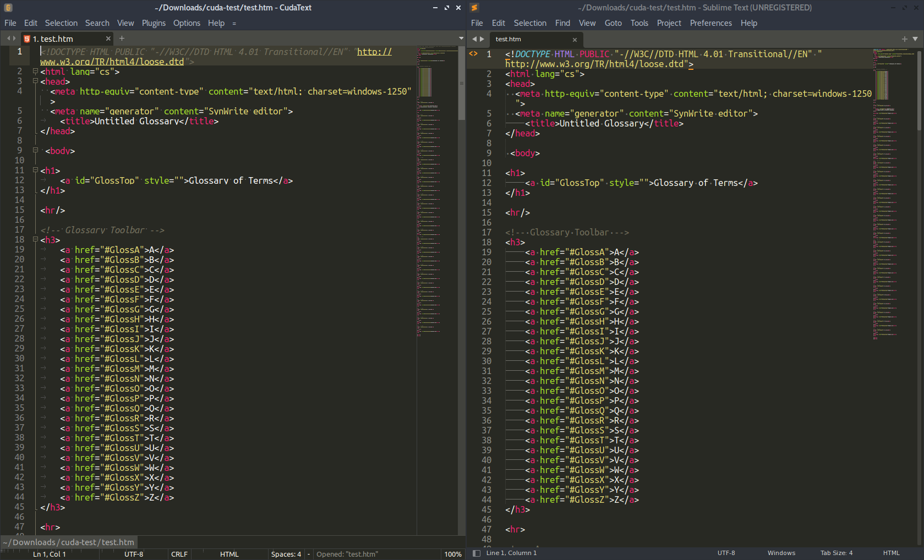The height and width of the screenshot is (560, 924).
Task: Click the Sublime Text vertical scrollbar thumb
Action: [920, 90]
